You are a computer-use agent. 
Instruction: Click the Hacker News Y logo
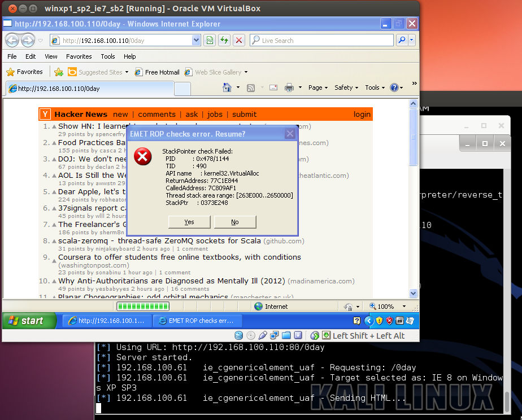click(x=45, y=114)
